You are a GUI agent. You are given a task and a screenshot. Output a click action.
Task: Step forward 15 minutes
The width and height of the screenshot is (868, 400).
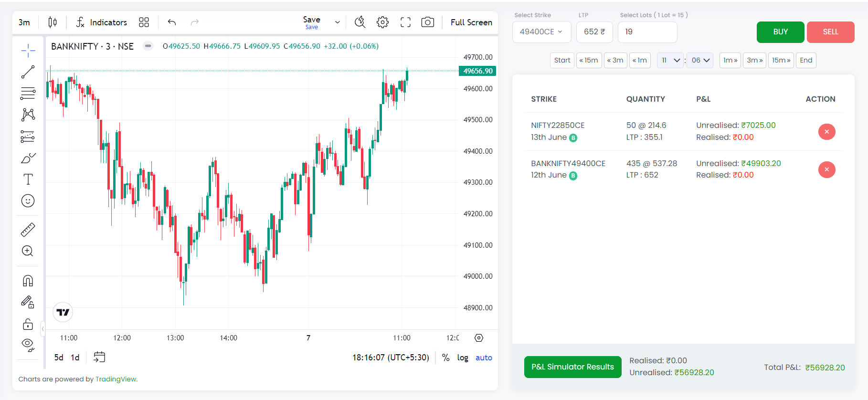point(781,60)
